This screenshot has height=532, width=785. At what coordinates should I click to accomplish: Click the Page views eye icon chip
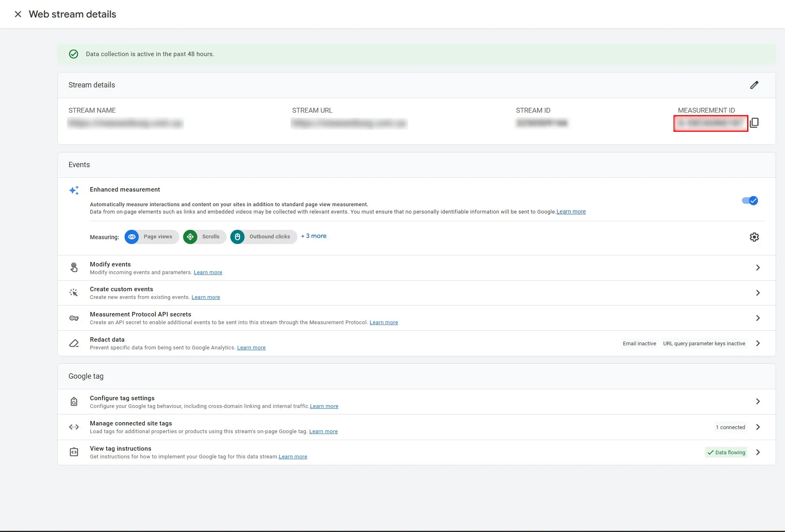132,237
